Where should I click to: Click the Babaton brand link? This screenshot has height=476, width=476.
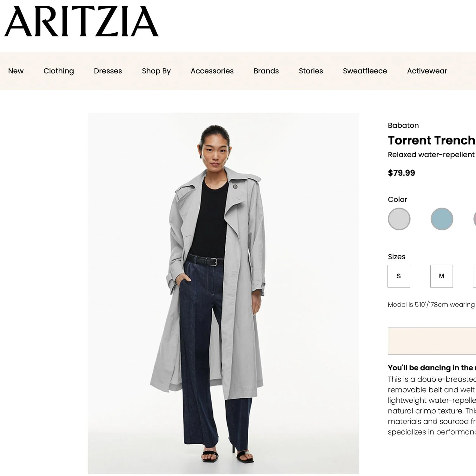click(x=403, y=125)
